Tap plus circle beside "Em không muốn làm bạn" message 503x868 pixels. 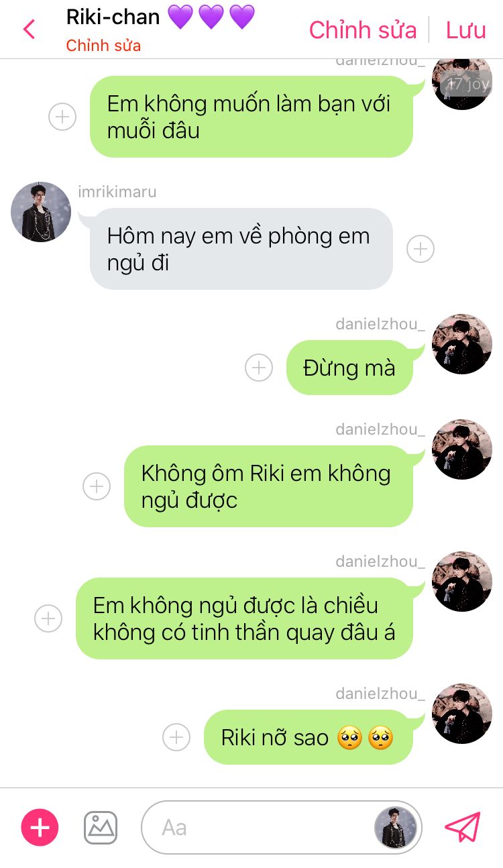coord(62,117)
